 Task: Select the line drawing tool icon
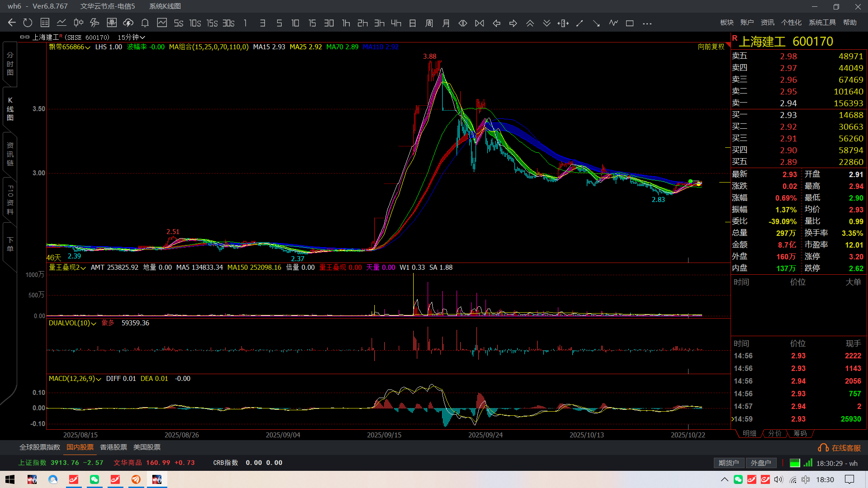tap(580, 23)
